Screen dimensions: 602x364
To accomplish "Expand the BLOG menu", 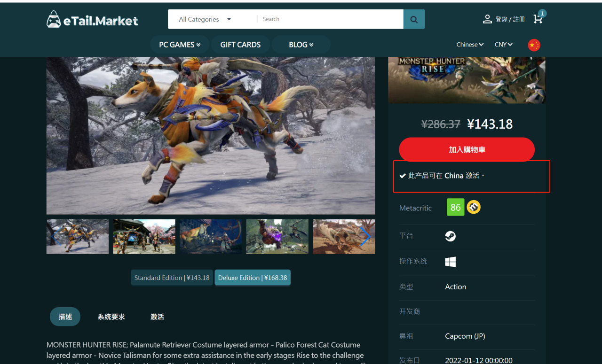I will [301, 45].
